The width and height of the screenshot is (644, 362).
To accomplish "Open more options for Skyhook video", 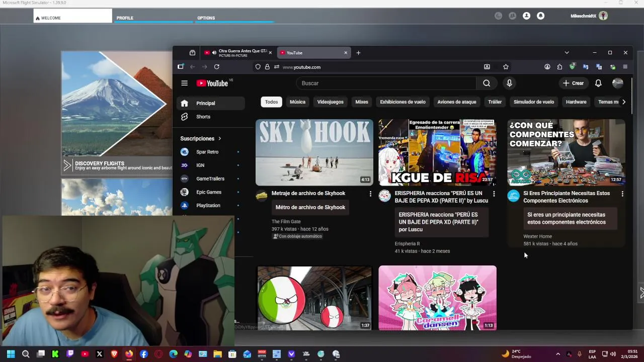I will pyautogui.click(x=370, y=194).
